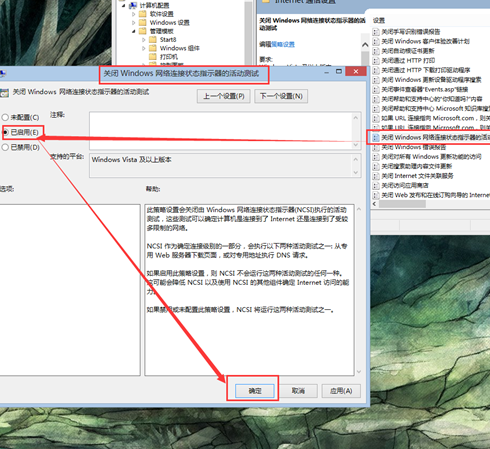Click the Start8 folder icon
The height and width of the screenshot is (449, 490).
pos(153,40)
